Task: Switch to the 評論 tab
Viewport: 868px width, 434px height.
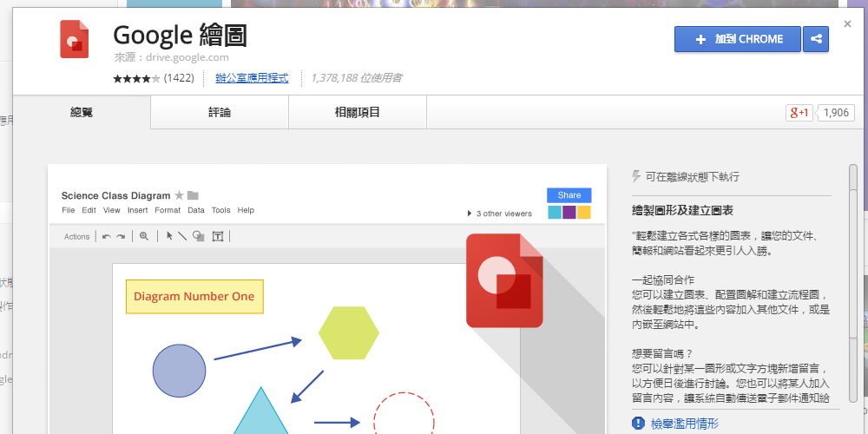Action: click(x=220, y=112)
